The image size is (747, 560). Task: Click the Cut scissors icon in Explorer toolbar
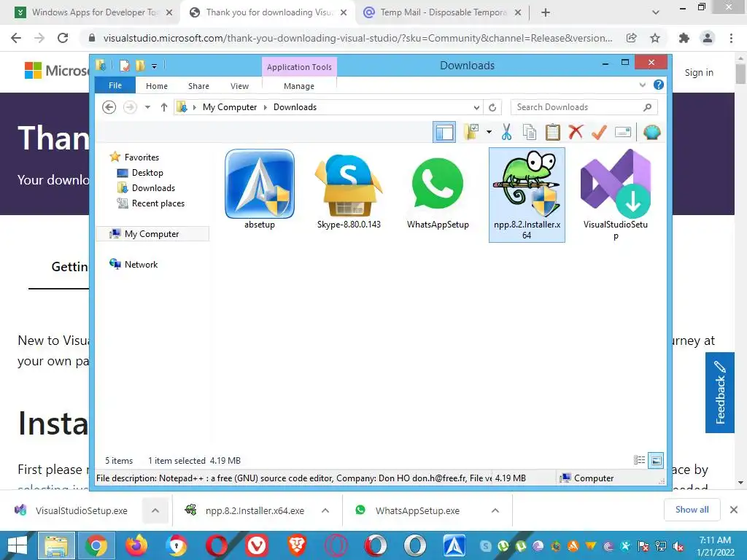coord(506,132)
